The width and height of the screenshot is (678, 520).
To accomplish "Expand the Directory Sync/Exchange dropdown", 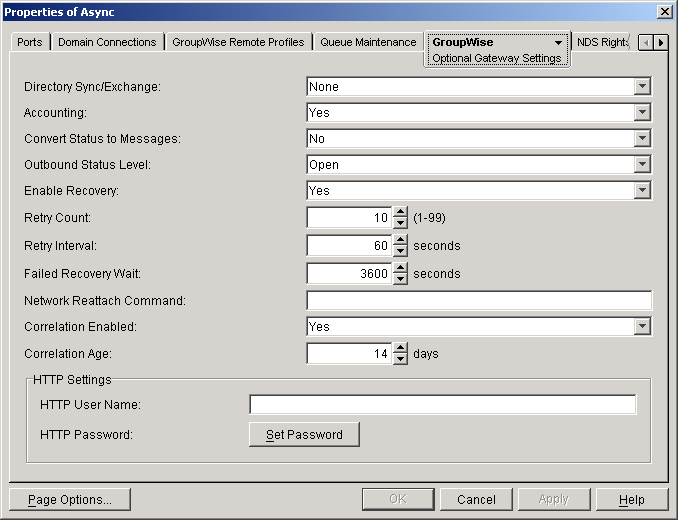I will pos(643,86).
